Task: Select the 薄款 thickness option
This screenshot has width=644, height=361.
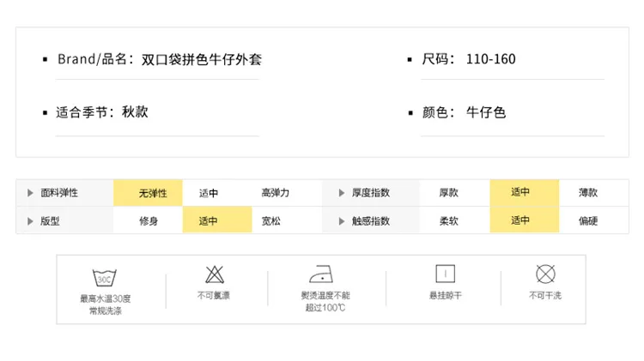Action: 588,192
